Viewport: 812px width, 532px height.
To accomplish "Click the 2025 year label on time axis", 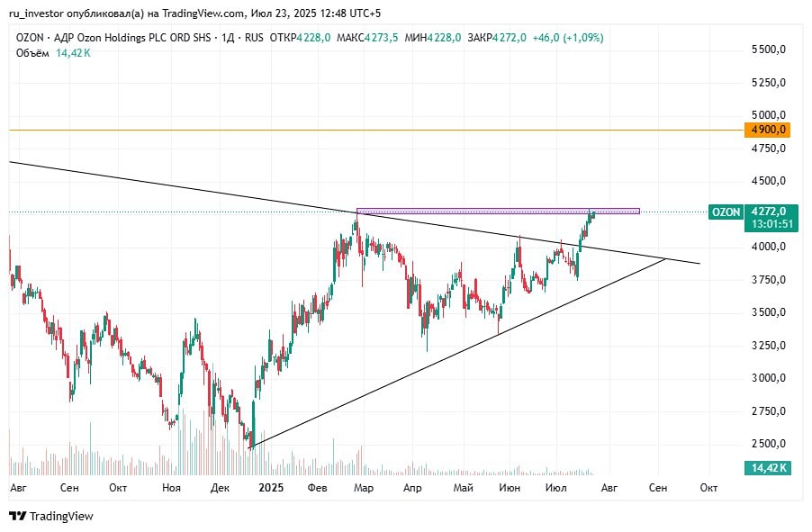I will pos(271,488).
